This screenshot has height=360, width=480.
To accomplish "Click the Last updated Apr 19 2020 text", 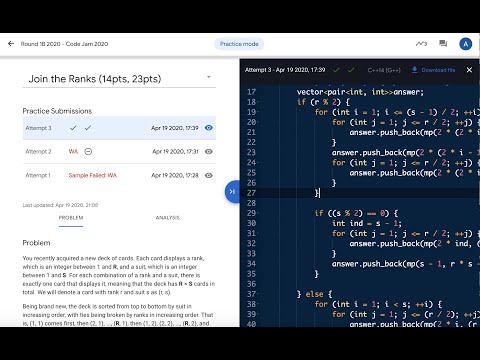I will [x=60, y=205].
